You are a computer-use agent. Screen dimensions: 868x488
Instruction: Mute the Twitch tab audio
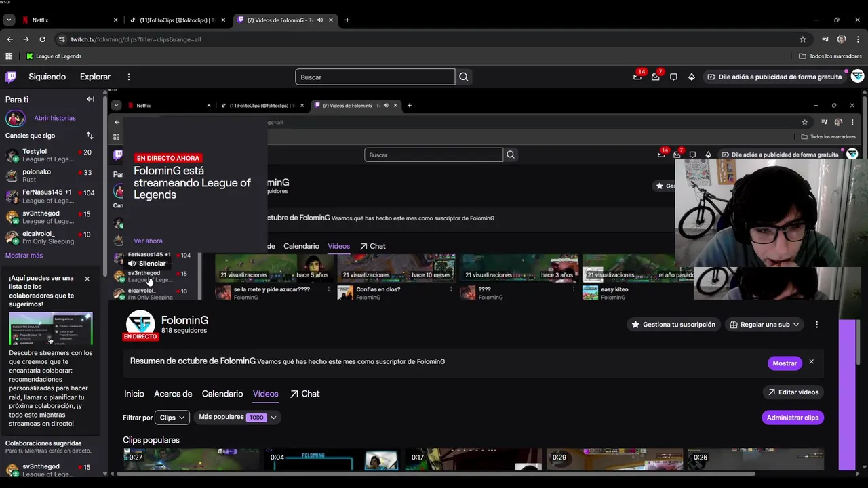[319, 20]
